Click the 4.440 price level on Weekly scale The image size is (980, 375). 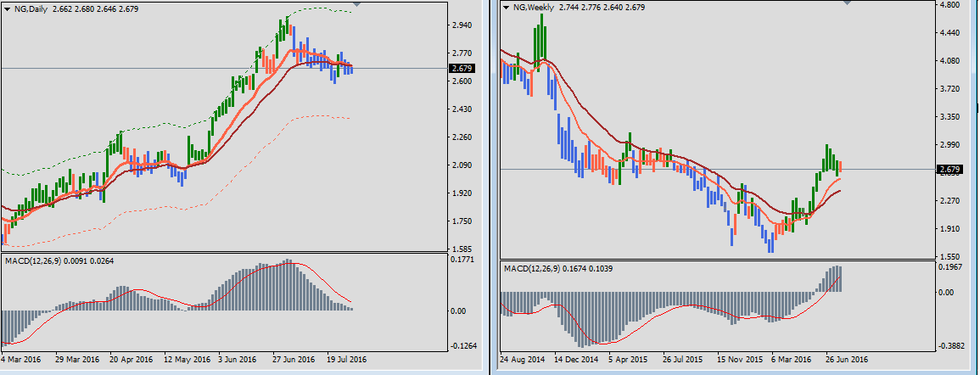[949, 33]
